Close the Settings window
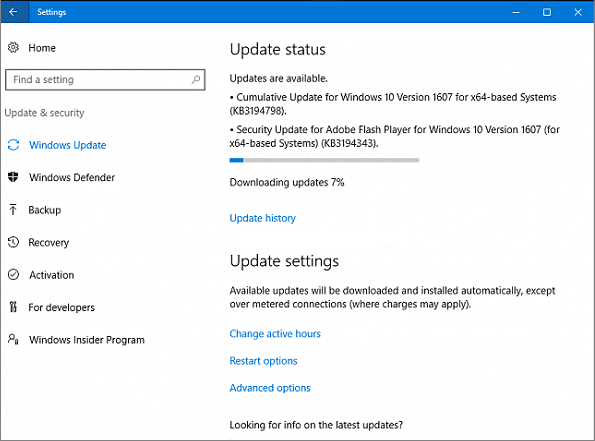This screenshot has height=441, width=595. 578,12
